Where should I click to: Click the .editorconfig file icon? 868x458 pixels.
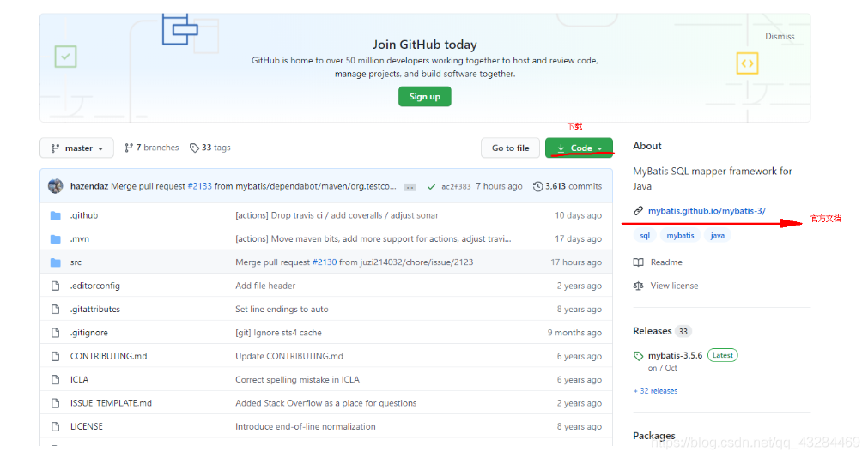point(55,286)
